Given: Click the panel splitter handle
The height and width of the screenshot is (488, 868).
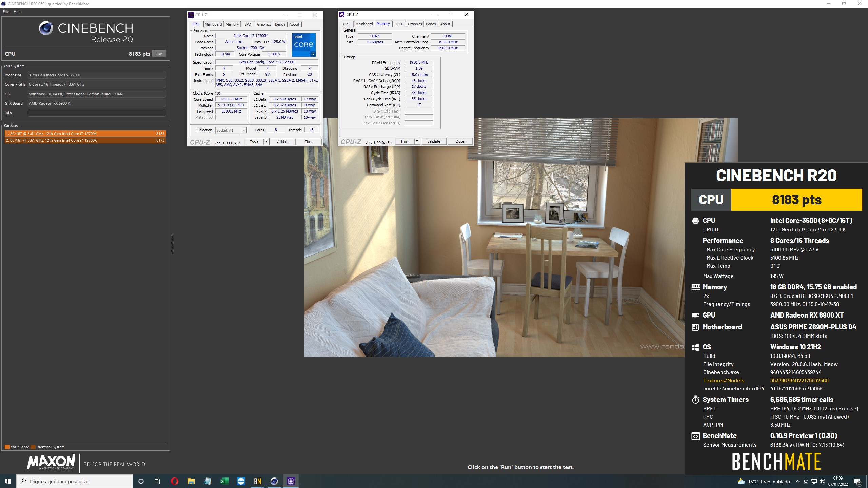Looking at the screenshot, I should pos(173,244).
